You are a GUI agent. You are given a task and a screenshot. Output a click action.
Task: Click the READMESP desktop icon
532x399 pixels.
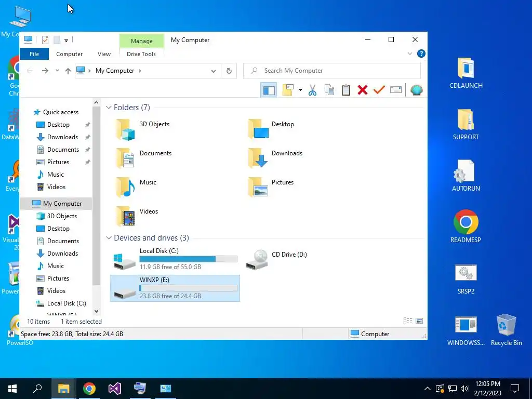click(x=466, y=227)
